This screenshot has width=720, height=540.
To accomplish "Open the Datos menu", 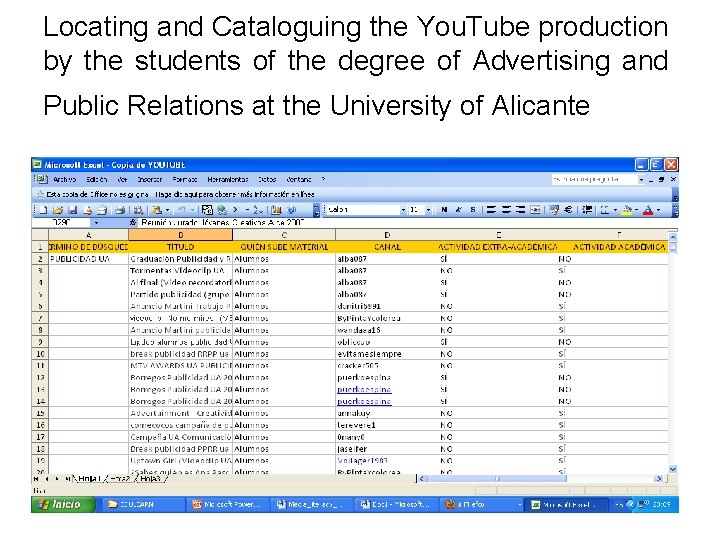I will click(x=267, y=180).
